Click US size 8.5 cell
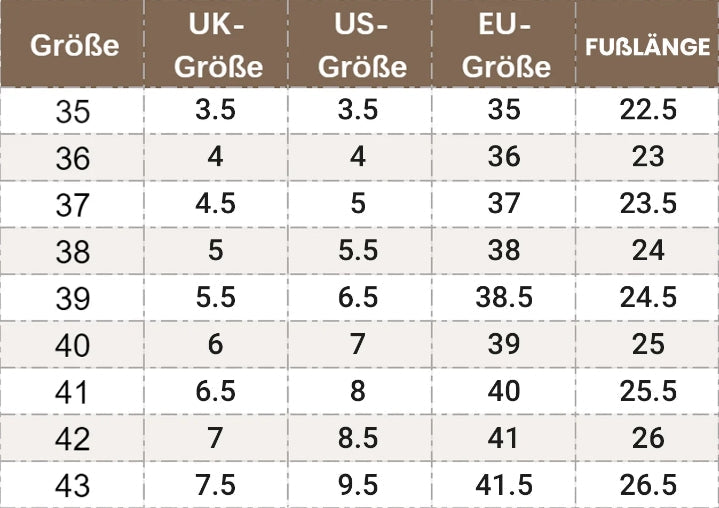The width and height of the screenshot is (719, 508). [x=358, y=437]
